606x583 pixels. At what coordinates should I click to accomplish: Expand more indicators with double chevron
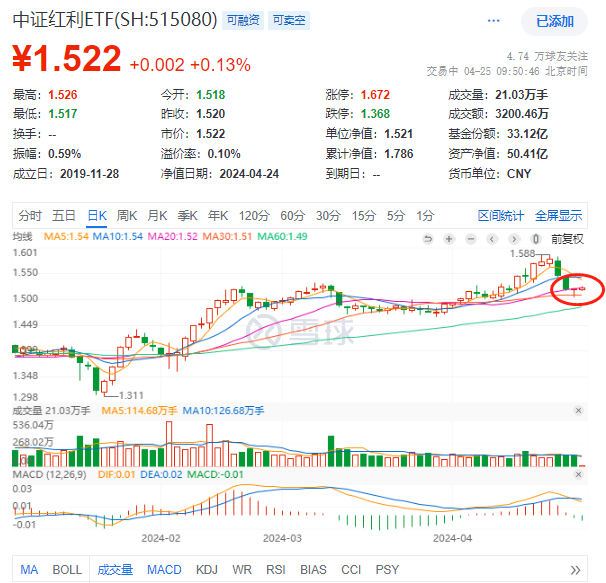[575, 570]
